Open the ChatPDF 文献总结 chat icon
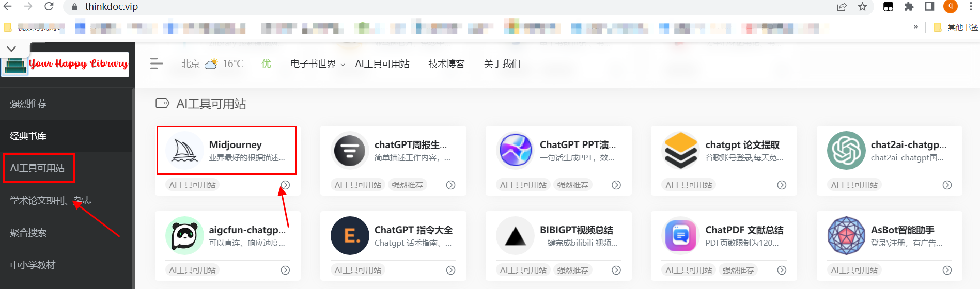This screenshot has height=289, width=980. click(x=681, y=236)
